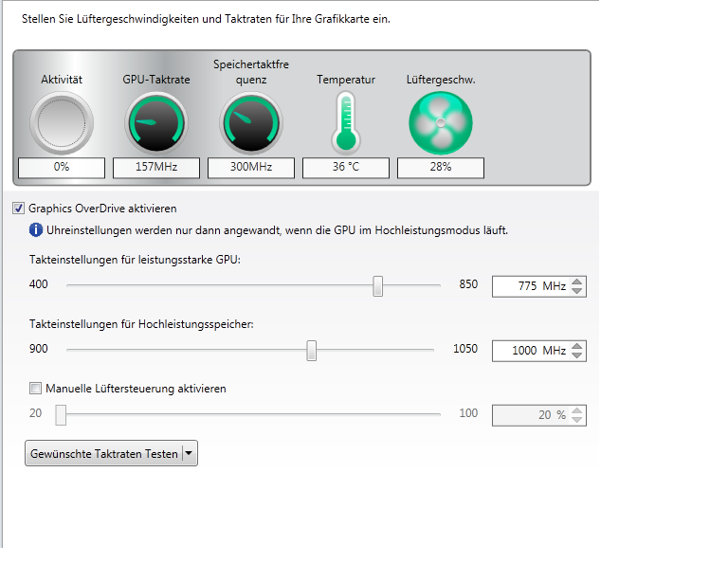
Task: Disable Graphics OverDrive checkbox
Action: coord(19,209)
